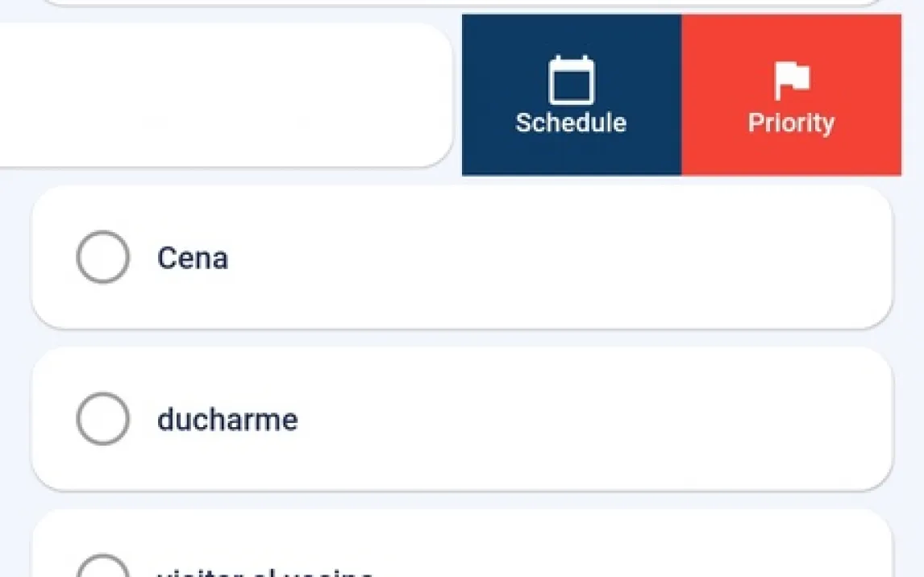Click the blank area left of the ducharme circle

point(53,419)
